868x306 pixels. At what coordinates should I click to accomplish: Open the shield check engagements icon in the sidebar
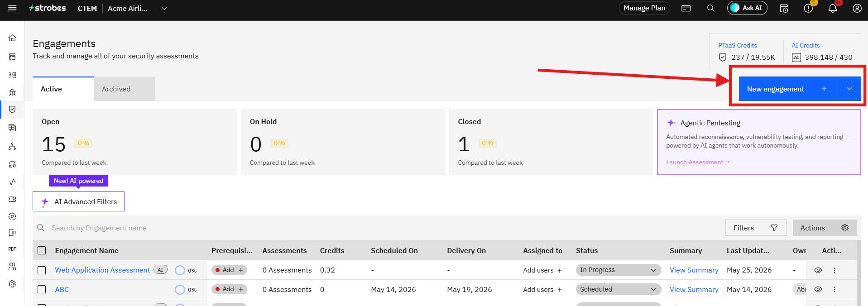coord(12,110)
